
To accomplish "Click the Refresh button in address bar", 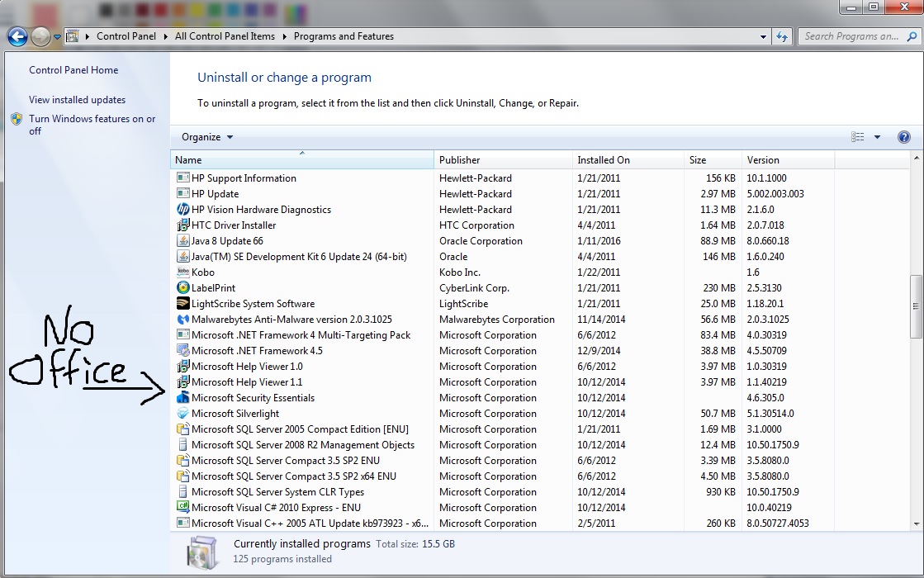I will (x=782, y=36).
